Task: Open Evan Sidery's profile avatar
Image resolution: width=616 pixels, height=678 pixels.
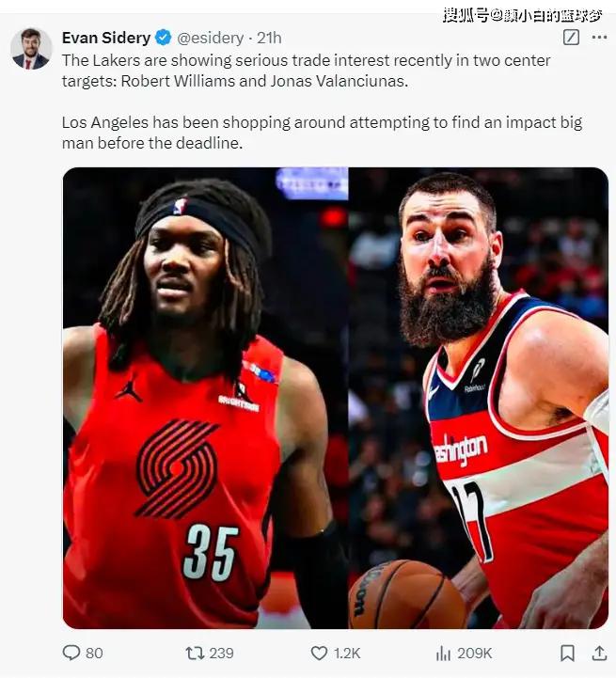Action: pyautogui.click(x=31, y=49)
